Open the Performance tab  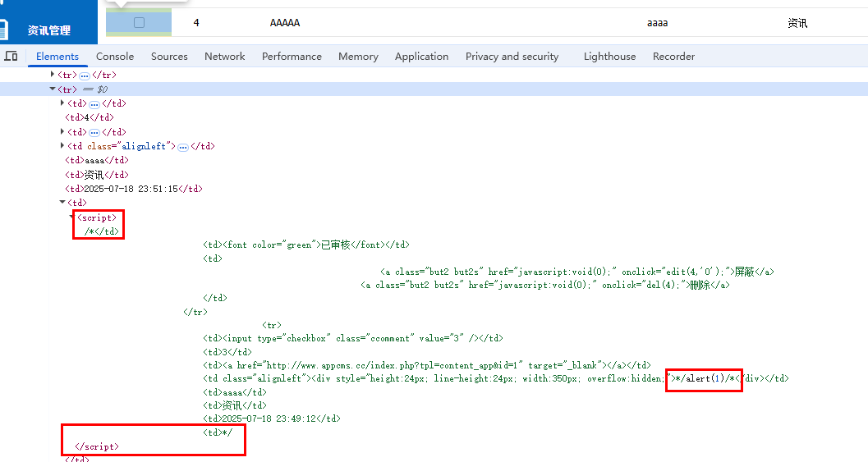click(x=292, y=57)
